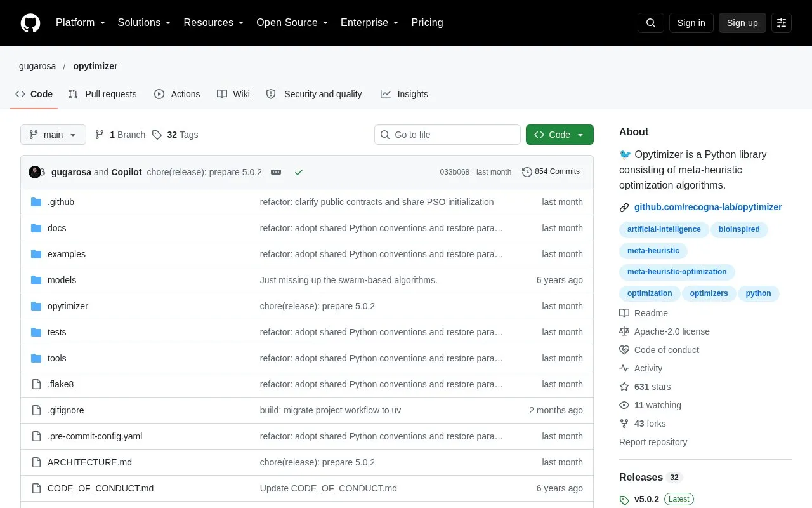Click the Sign in button
Image resolution: width=812 pixels, height=508 pixels.
coord(691,23)
